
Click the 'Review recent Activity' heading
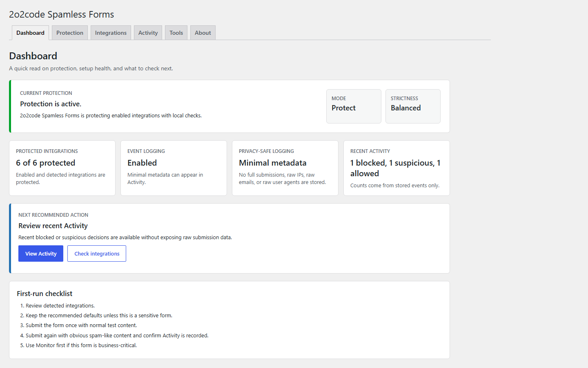[53, 226]
